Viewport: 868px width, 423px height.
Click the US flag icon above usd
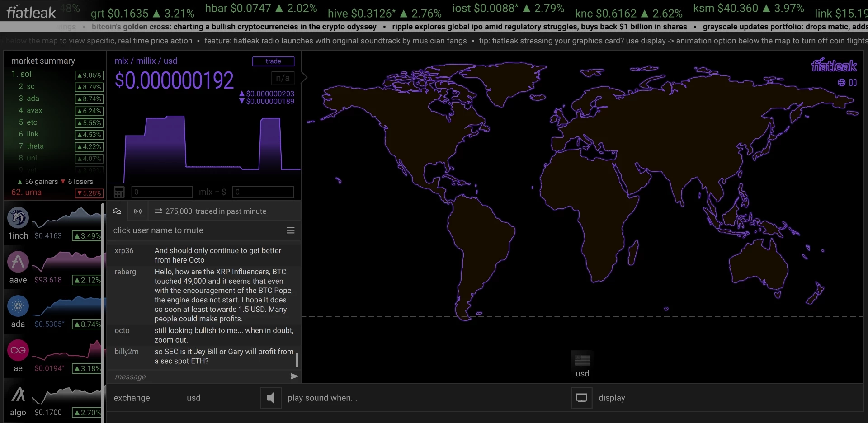tap(582, 360)
